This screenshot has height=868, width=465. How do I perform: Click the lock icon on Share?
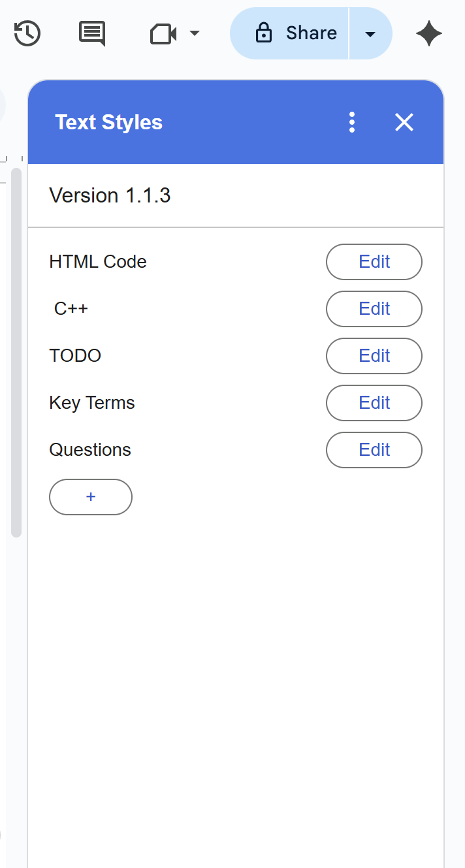click(x=264, y=33)
